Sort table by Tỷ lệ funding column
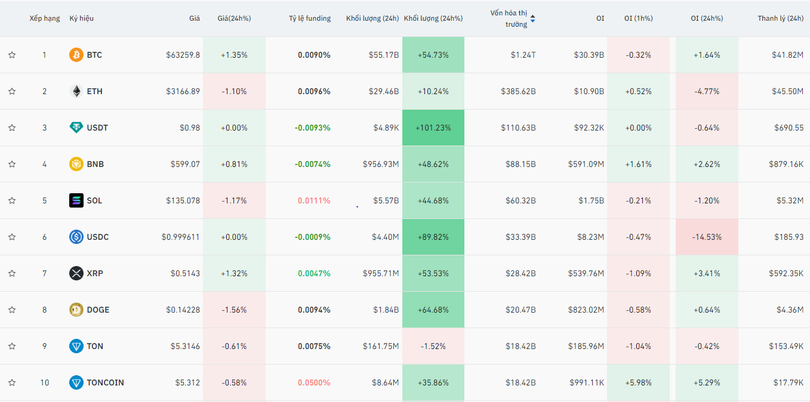The height and width of the screenshot is (402, 810). tap(309, 18)
